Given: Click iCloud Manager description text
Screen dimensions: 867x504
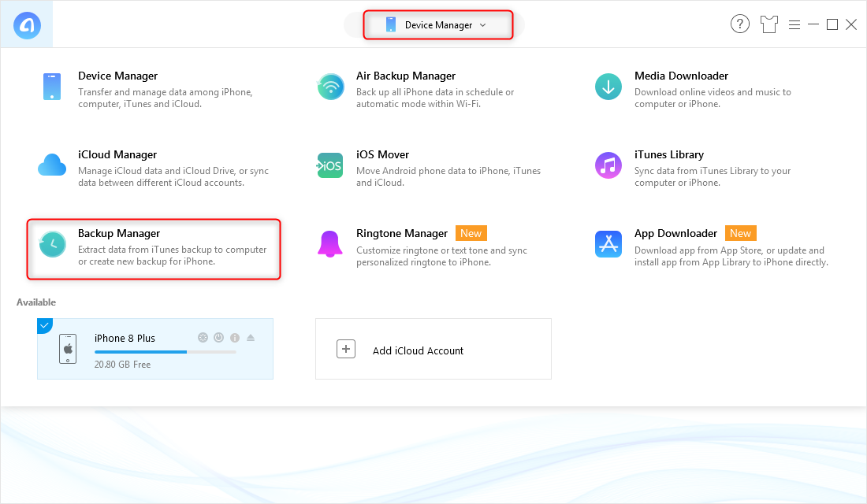Looking at the screenshot, I should click(173, 177).
